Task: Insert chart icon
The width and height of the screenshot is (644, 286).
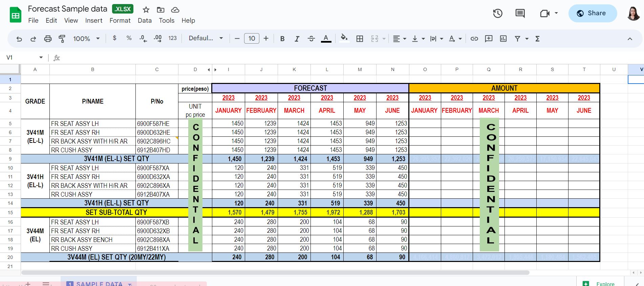Action: [503, 39]
